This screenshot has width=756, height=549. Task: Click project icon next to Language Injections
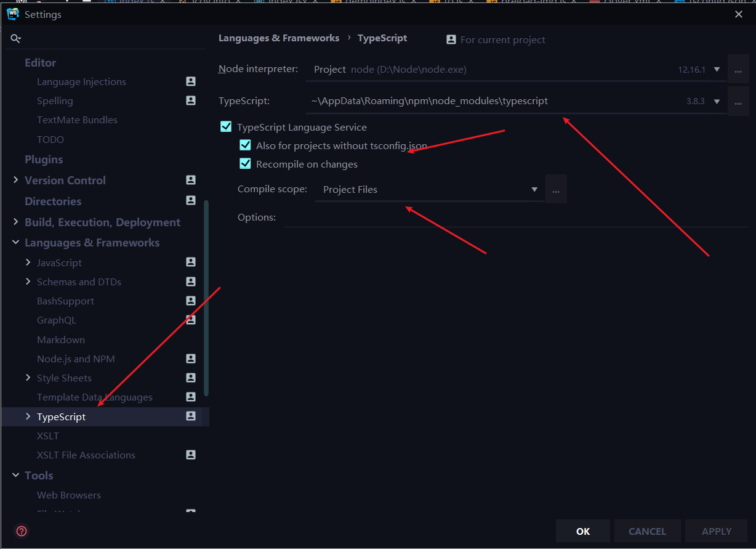click(191, 81)
